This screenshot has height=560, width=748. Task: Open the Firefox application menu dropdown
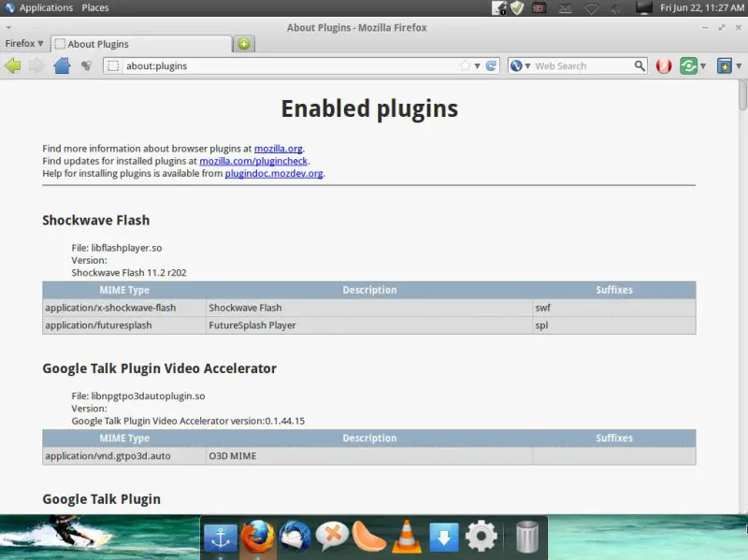point(24,43)
